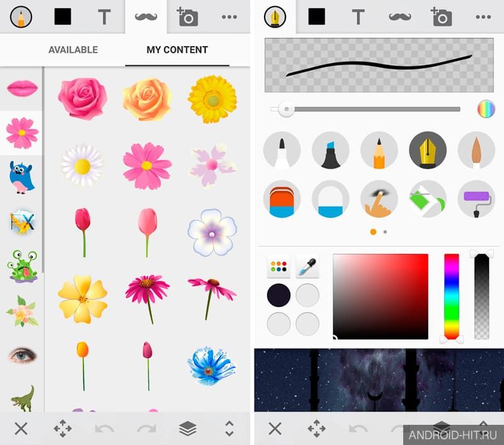Select the eye sticker category
Screen dimensions: 504x445
22,355
